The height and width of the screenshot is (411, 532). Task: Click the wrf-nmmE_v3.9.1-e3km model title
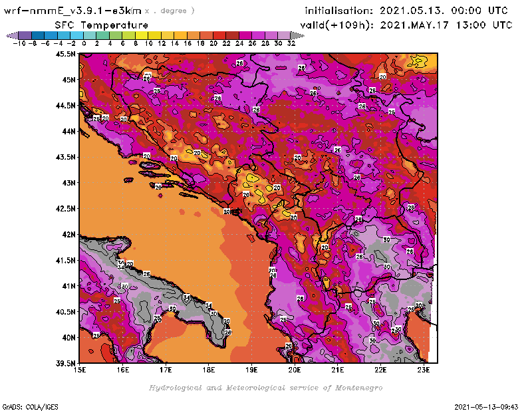coord(72,11)
